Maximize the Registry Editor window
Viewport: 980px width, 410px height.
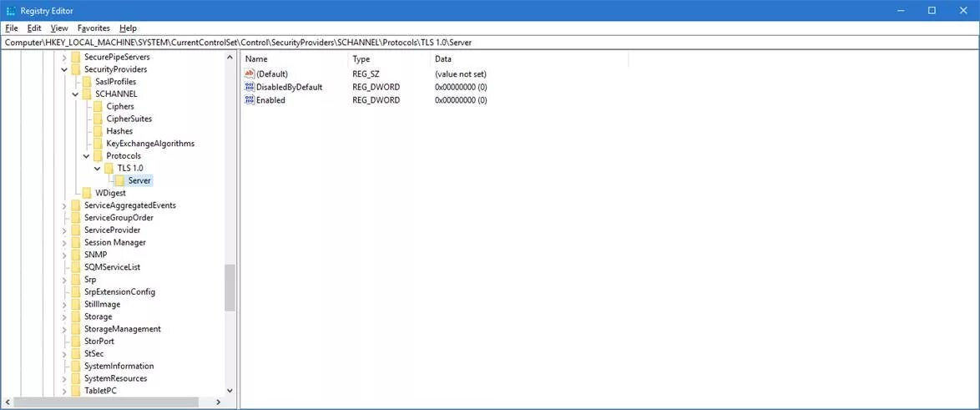932,10
